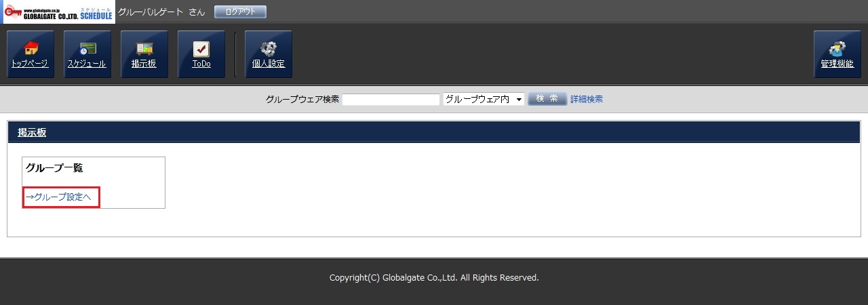Click the グループウェア検索 label text
Image resolution: width=868 pixels, height=305 pixels.
pos(302,99)
